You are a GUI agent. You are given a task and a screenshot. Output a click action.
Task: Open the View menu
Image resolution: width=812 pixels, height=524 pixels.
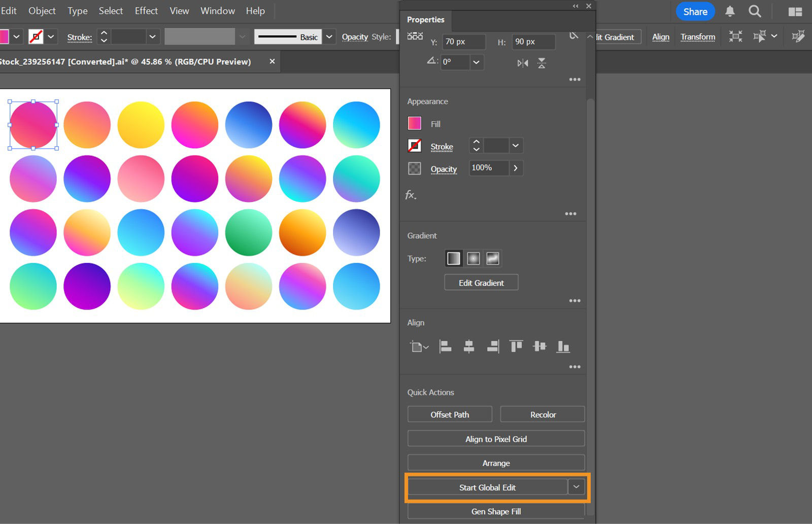[179, 11]
